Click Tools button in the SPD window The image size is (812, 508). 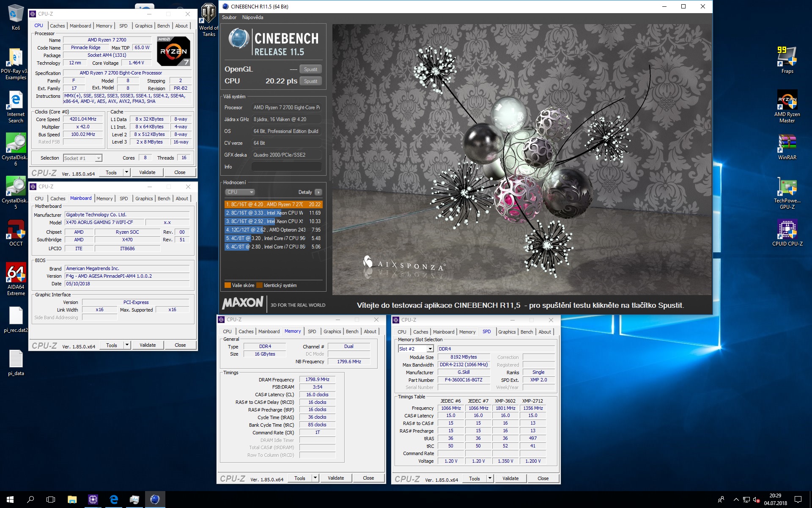(475, 479)
